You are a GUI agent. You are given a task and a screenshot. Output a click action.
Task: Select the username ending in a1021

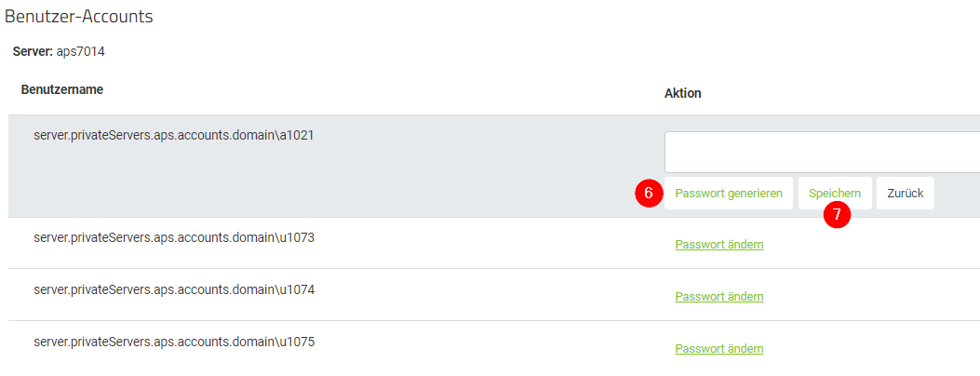tap(174, 134)
